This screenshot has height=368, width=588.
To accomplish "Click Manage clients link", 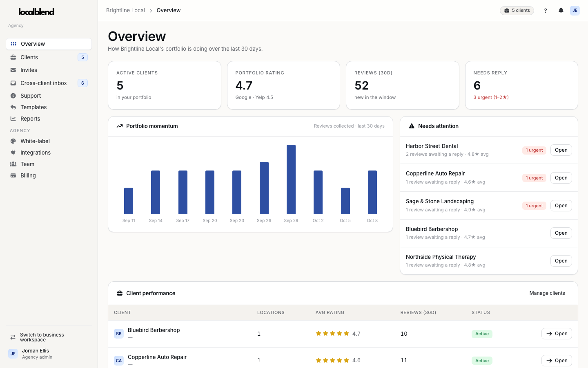I will (x=547, y=293).
